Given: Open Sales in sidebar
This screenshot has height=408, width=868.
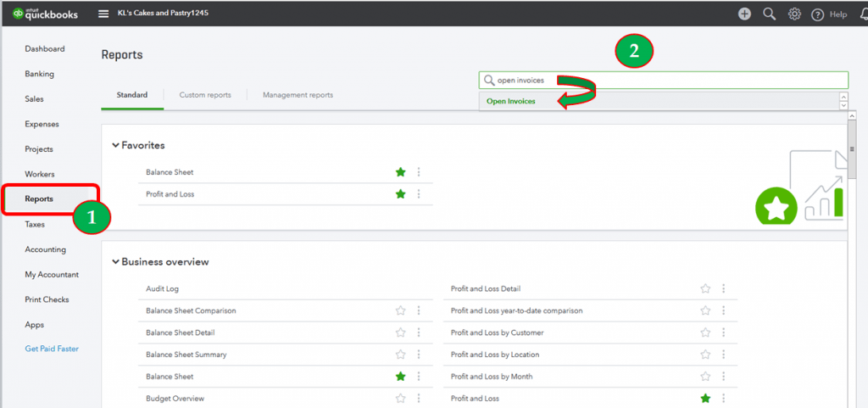Looking at the screenshot, I should pos(34,99).
